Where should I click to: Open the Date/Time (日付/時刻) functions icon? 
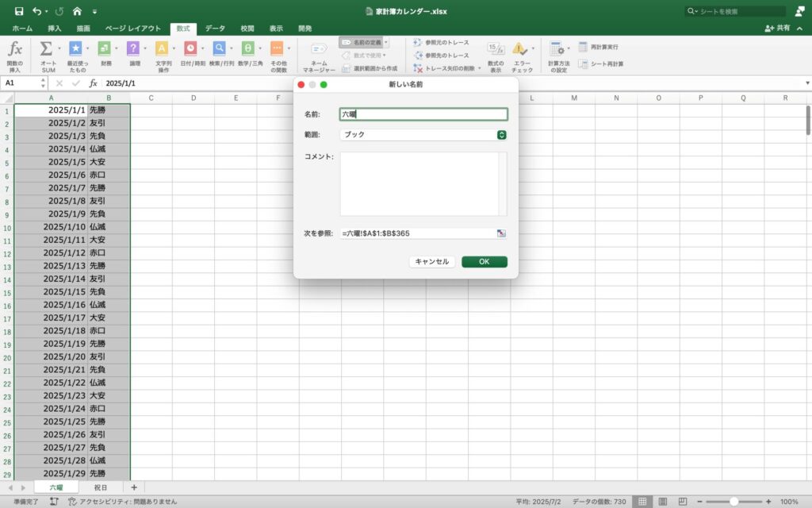tap(190, 48)
